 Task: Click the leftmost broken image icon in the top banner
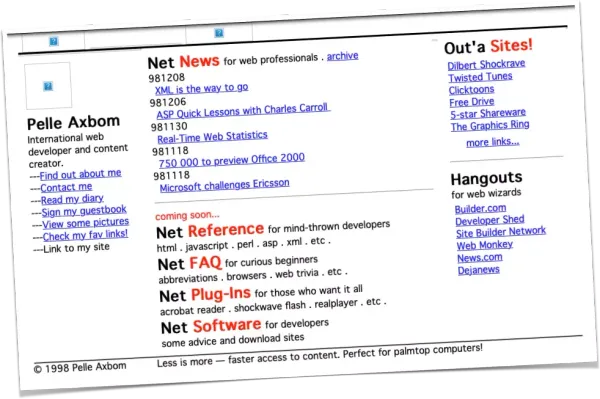click(x=54, y=41)
